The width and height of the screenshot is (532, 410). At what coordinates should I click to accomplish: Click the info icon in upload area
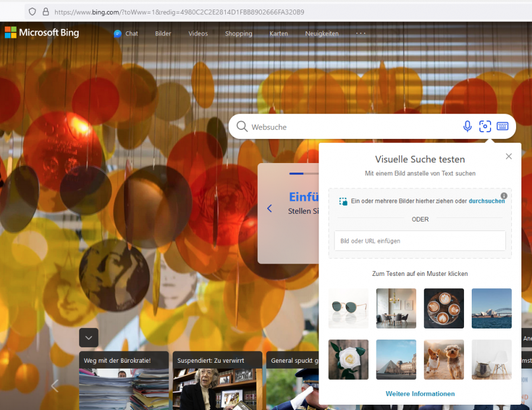point(504,196)
